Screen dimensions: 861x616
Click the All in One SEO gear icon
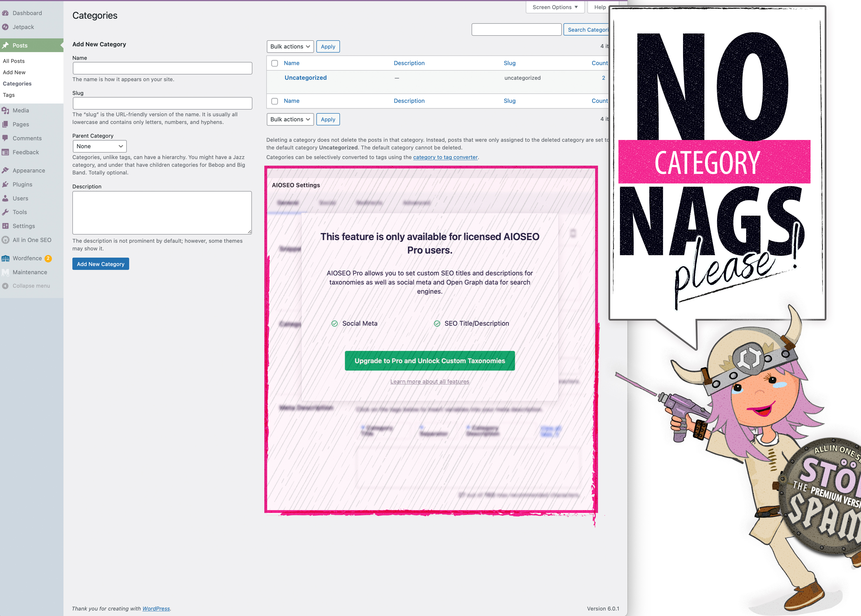tap(5, 240)
